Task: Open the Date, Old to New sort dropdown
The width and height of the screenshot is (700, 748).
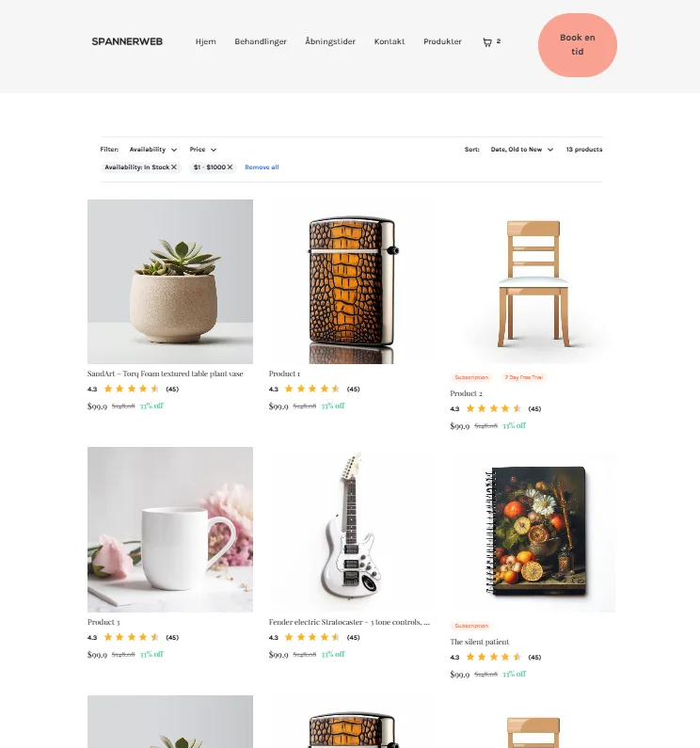Action: [522, 150]
